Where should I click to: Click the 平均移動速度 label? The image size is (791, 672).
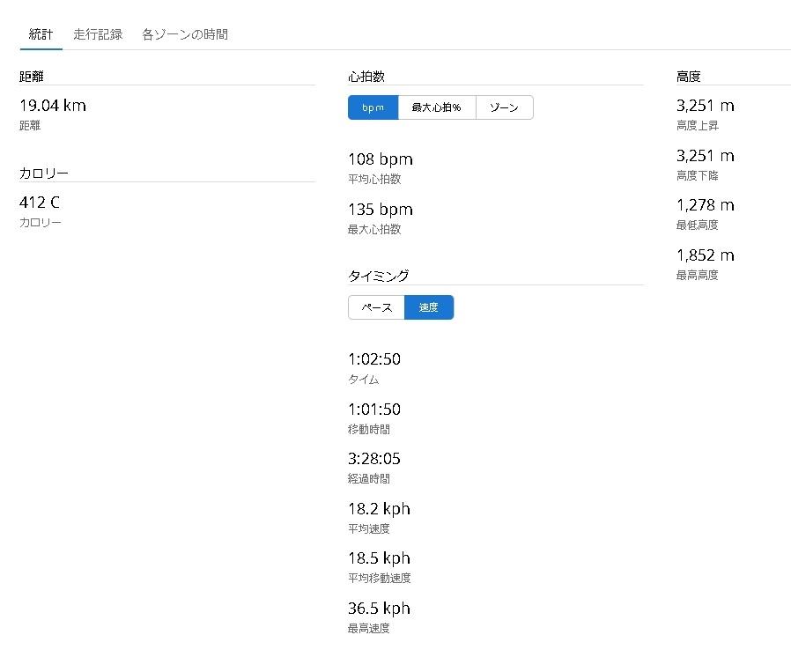380,578
